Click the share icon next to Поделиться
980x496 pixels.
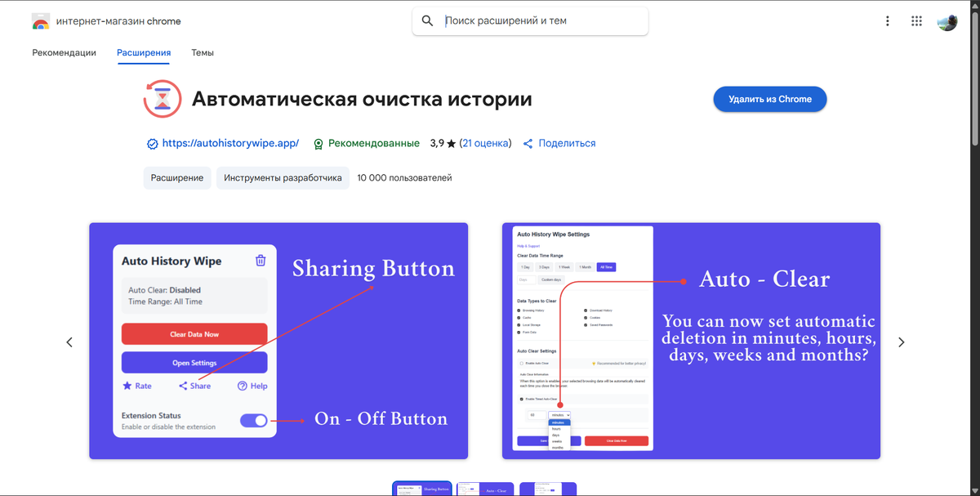528,144
